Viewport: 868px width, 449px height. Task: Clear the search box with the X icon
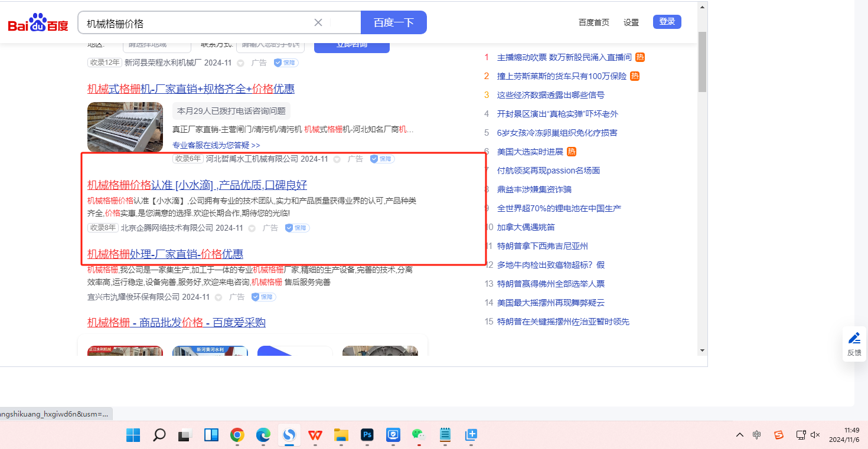[318, 22]
